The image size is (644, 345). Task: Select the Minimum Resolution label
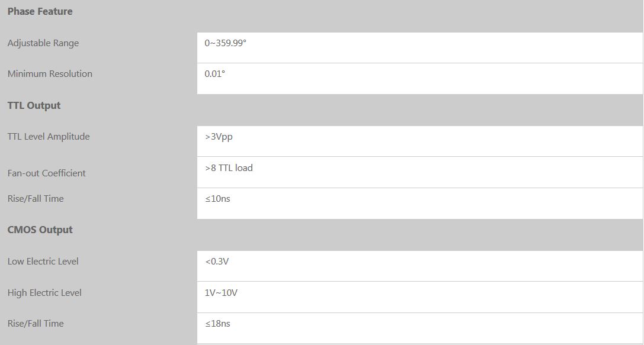tap(50, 74)
